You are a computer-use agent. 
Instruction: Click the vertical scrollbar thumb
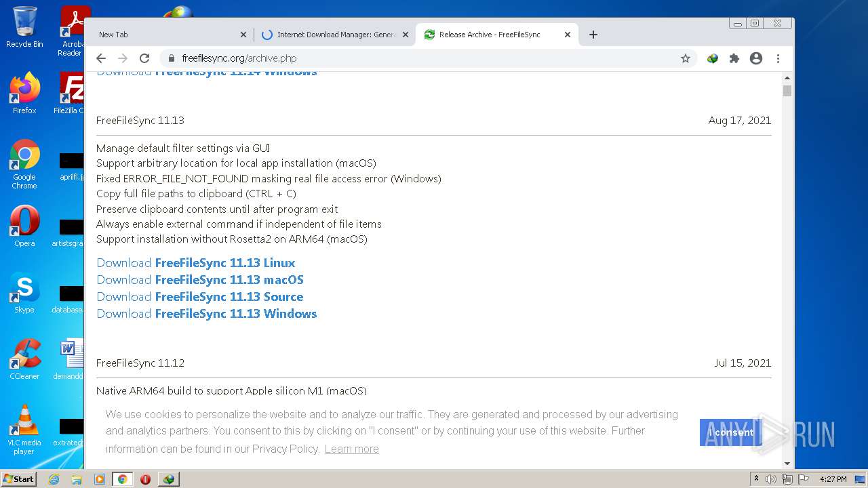click(x=787, y=91)
